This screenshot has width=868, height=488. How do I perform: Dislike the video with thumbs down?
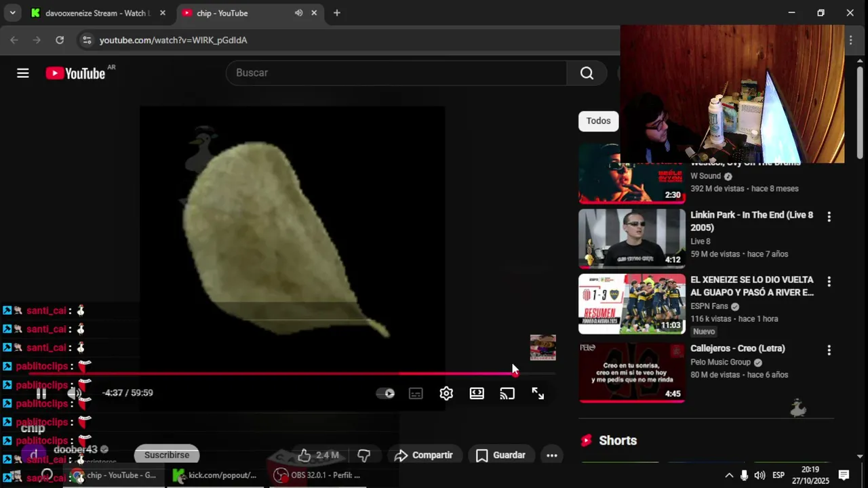click(x=364, y=455)
